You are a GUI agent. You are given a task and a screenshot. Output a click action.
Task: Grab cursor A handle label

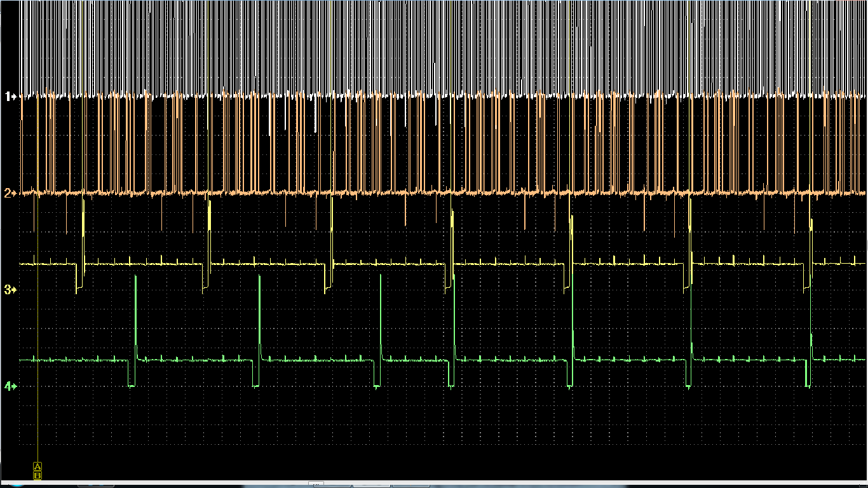[37, 466]
